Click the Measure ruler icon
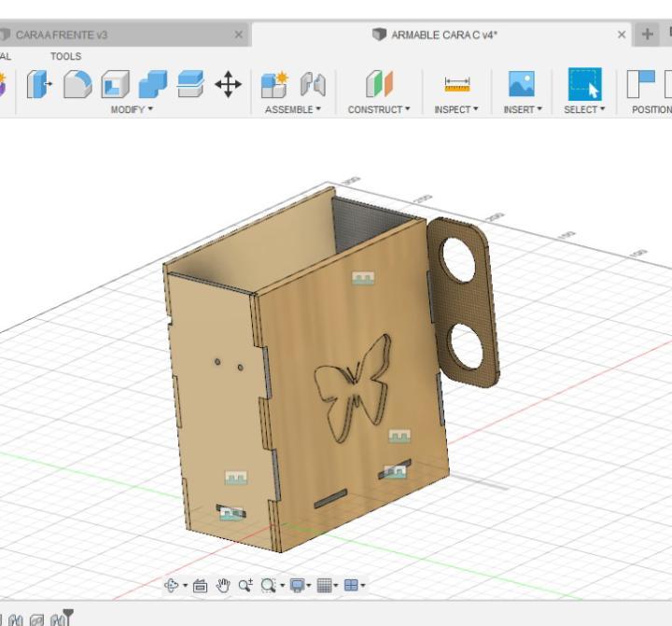 click(457, 84)
